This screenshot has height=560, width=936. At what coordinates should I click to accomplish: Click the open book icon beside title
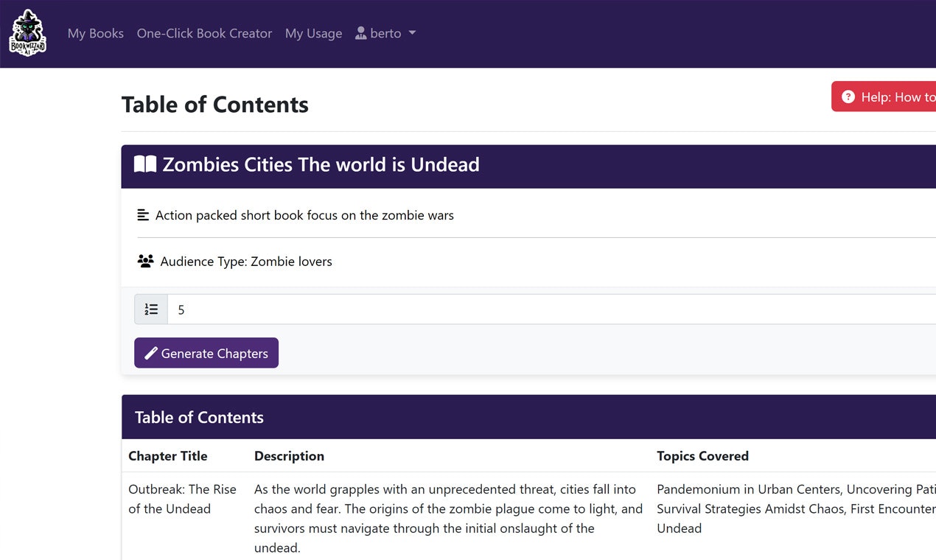click(145, 164)
